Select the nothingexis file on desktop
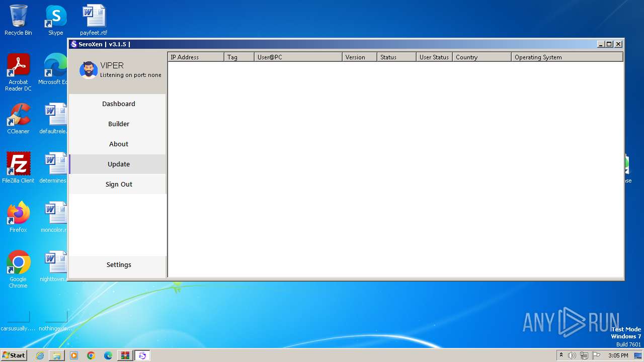The image size is (644, 362). point(55,320)
